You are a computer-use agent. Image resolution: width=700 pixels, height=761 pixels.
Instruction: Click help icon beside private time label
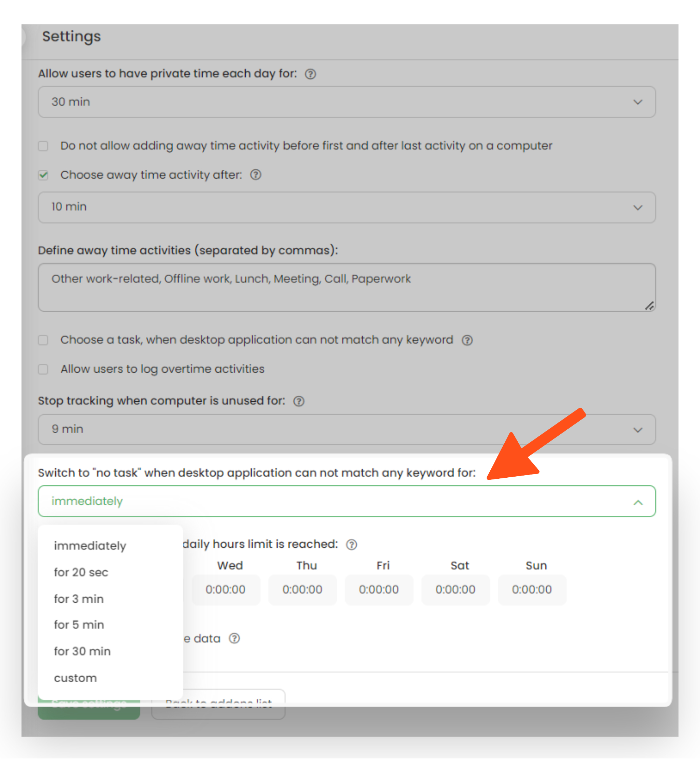click(x=310, y=74)
